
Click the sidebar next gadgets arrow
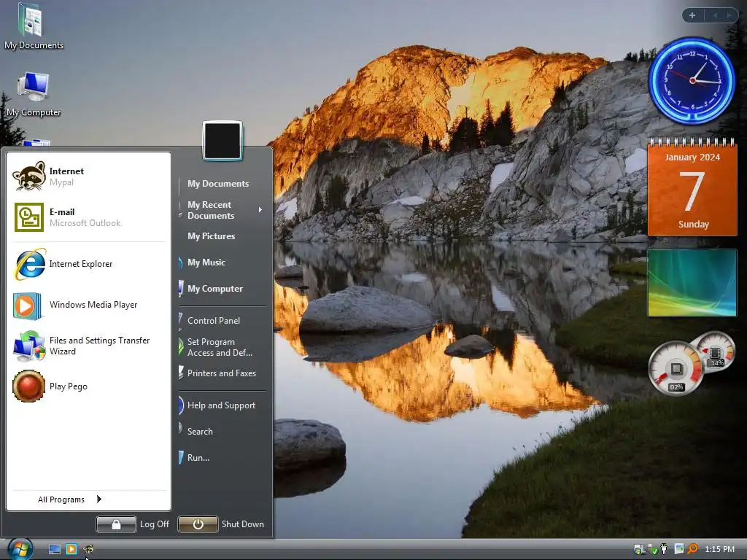tap(729, 15)
